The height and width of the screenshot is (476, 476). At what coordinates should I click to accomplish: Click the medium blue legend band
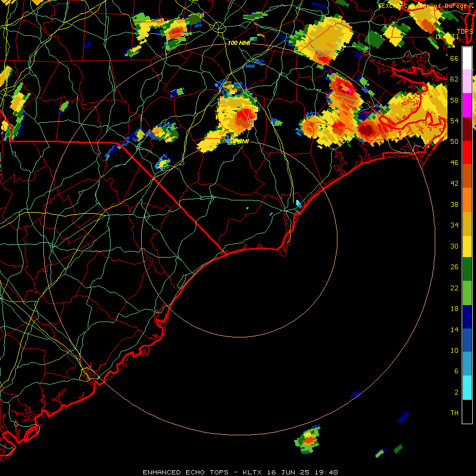467,340
